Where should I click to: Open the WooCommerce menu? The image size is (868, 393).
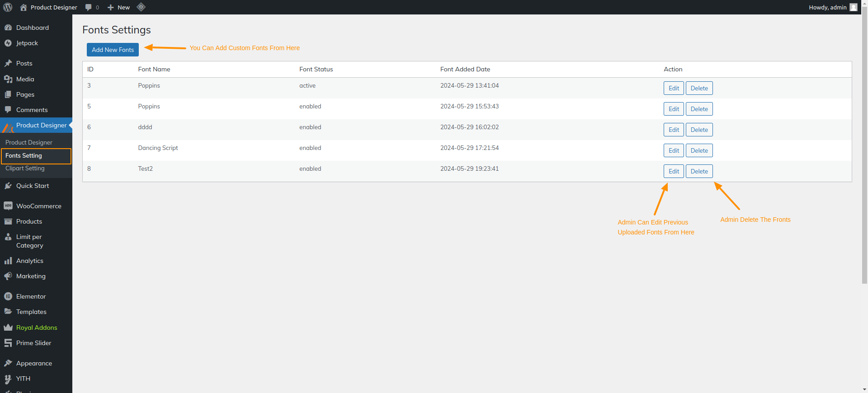click(x=36, y=206)
